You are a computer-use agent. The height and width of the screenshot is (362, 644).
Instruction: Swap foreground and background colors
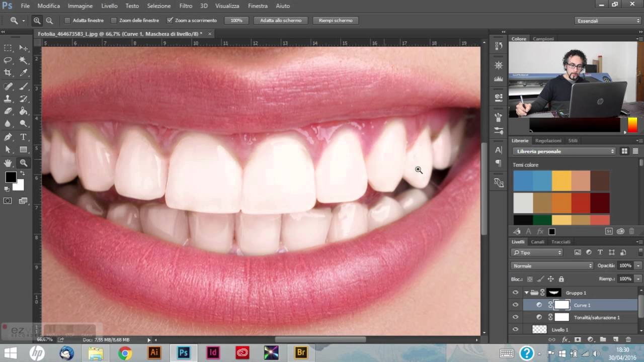[x=22, y=173]
